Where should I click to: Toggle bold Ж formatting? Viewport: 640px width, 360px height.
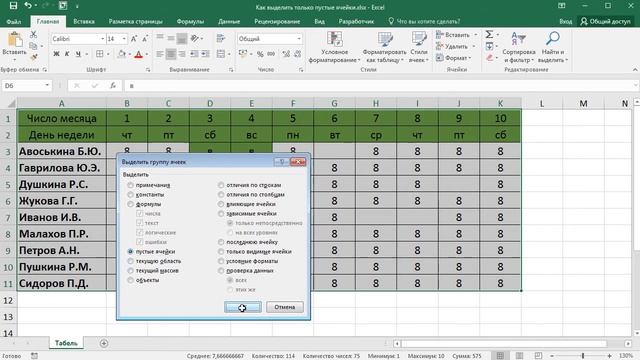click(x=56, y=54)
